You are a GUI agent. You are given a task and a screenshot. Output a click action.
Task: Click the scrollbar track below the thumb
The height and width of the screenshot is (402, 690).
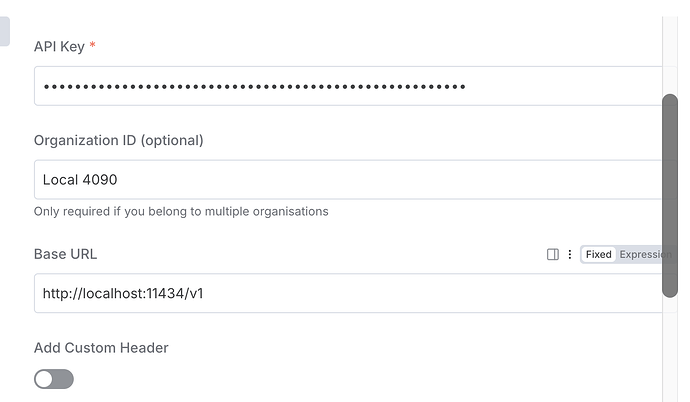click(670, 350)
